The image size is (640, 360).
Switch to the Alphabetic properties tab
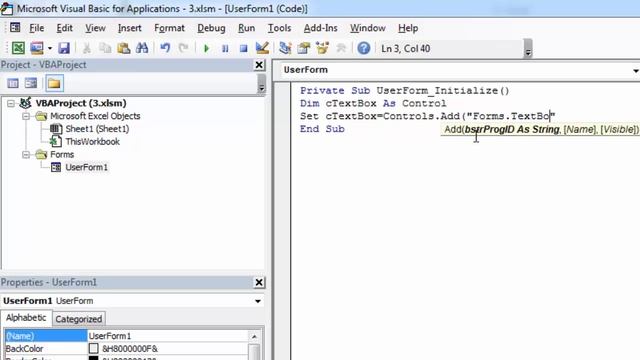tap(26, 318)
